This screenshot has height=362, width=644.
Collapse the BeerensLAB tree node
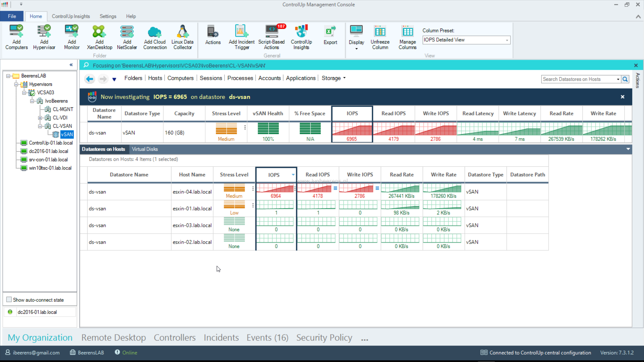pos(8,76)
